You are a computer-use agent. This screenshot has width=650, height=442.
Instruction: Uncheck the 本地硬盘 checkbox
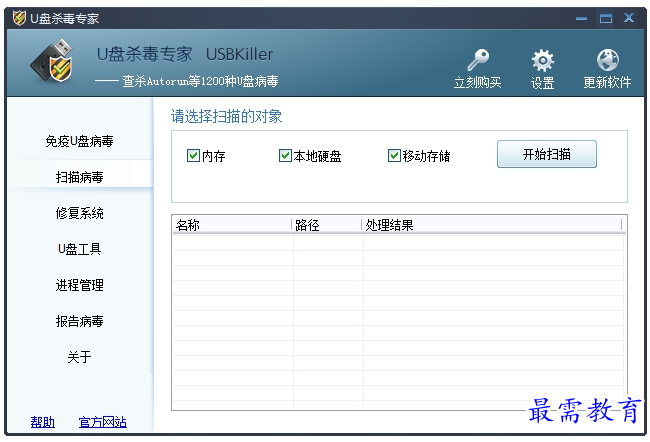(285, 155)
